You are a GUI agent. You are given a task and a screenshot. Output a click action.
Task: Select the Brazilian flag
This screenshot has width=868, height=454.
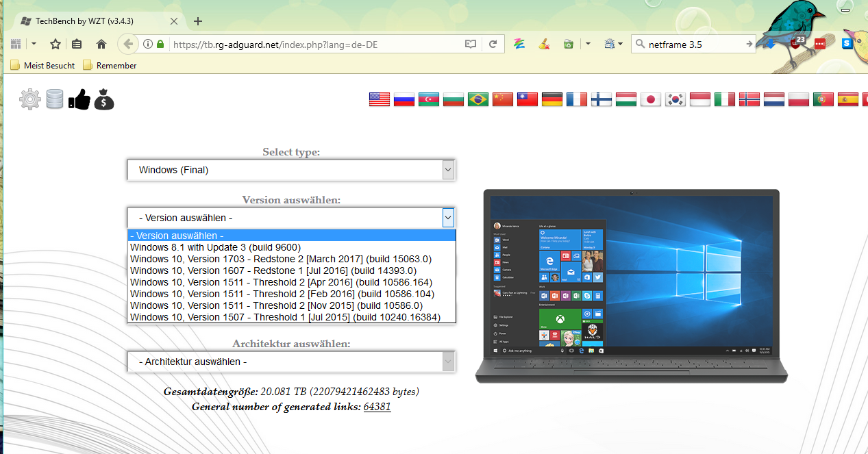point(478,99)
